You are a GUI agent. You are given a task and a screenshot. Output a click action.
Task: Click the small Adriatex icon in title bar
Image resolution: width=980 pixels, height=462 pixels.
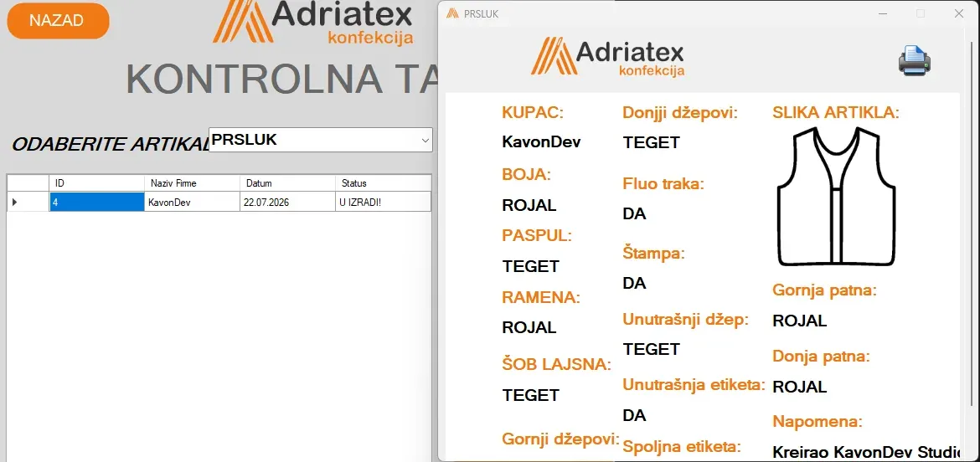pyautogui.click(x=451, y=13)
